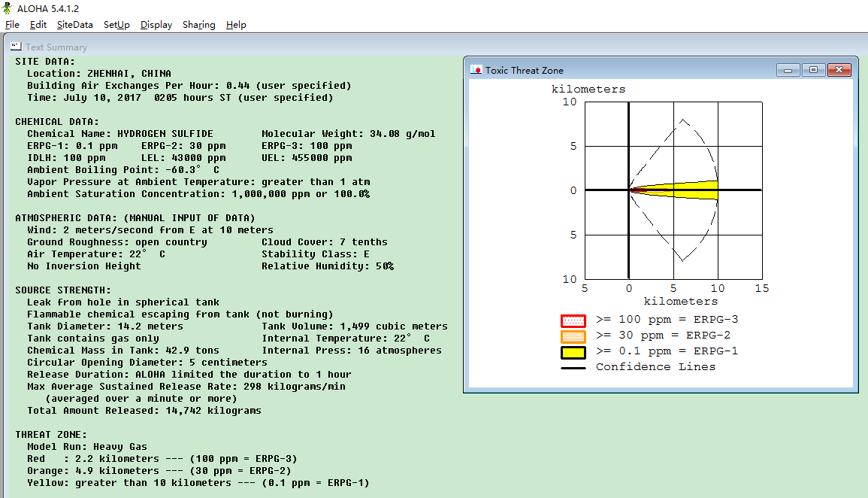This screenshot has width=868, height=498.
Task: Click the 'SITE DATA:' heading
Action: click(x=45, y=62)
